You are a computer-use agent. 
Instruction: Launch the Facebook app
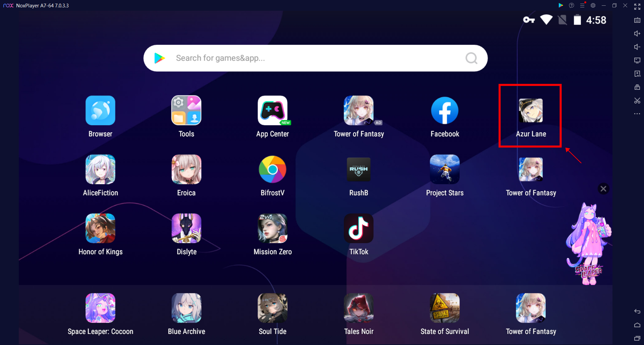coord(445,111)
